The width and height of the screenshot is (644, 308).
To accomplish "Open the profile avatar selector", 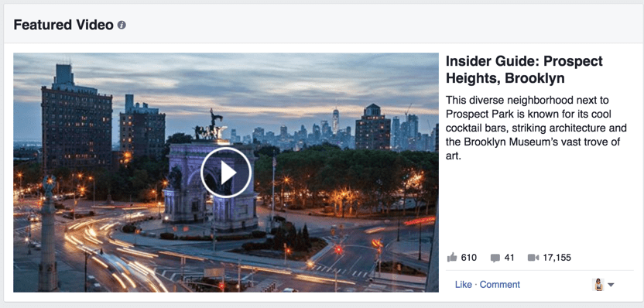I will [x=598, y=285].
